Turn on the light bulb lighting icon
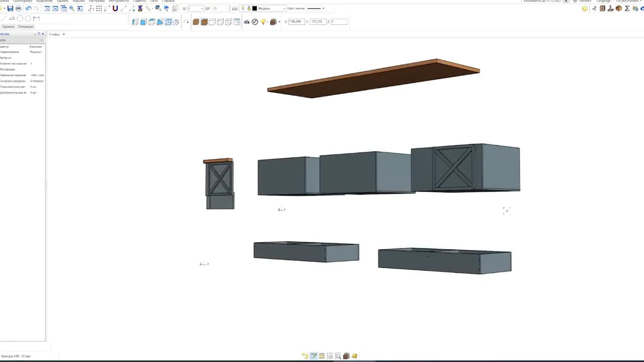Screen dimensions: 644x362 [263, 22]
